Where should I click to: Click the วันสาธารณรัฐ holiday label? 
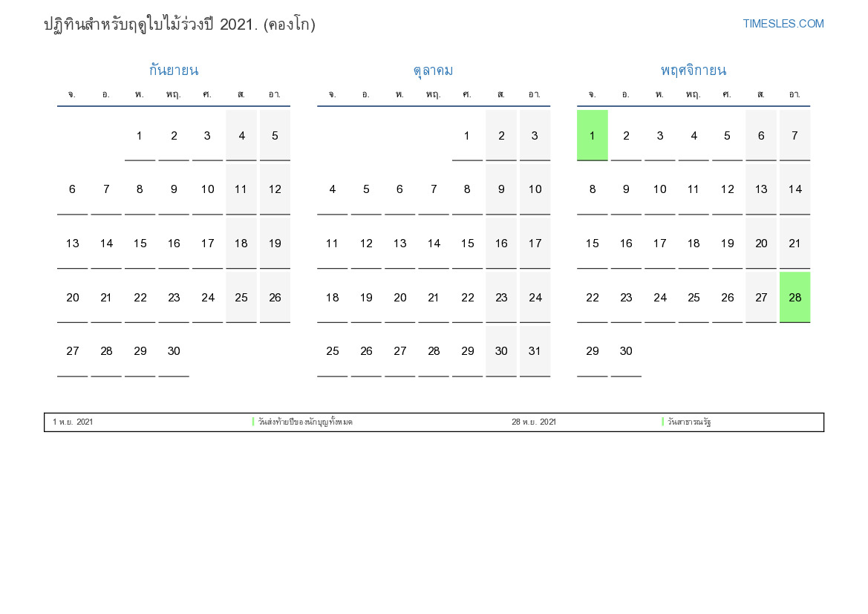pyautogui.click(x=689, y=422)
